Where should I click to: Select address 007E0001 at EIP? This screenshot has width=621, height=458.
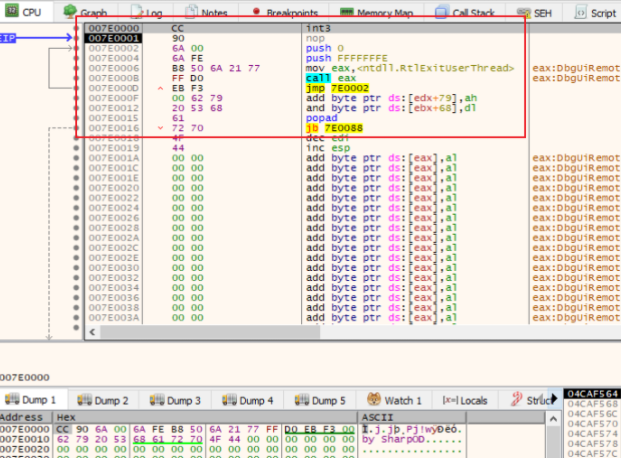click(x=114, y=38)
